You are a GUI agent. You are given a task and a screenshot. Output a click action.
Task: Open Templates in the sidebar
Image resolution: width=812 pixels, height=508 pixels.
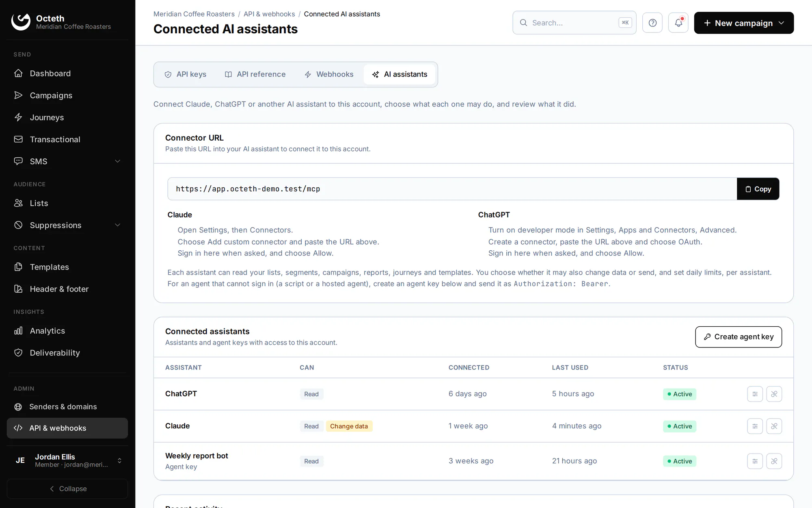tap(67, 267)
